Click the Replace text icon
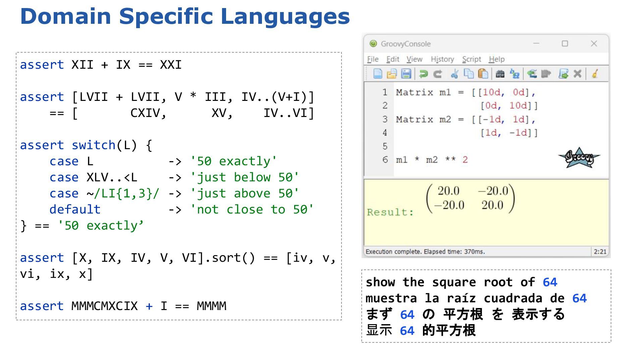 point(515,73)
